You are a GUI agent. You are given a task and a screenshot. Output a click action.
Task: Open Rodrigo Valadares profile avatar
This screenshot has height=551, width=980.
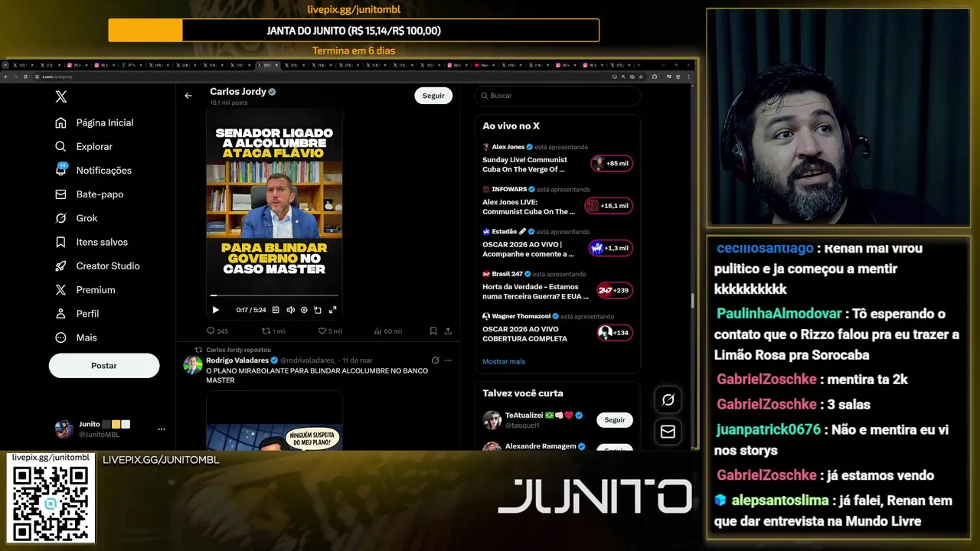click(x=193, y=365)
